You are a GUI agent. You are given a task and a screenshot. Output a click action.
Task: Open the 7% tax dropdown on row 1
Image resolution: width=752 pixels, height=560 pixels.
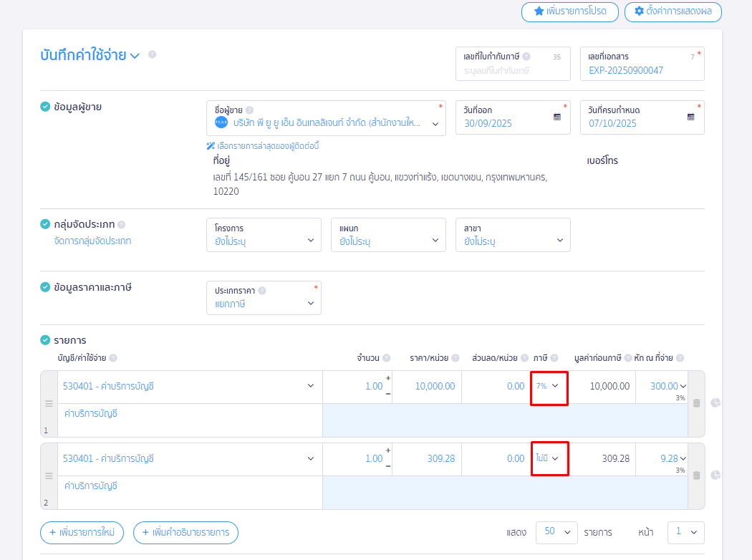click(549, 387)
